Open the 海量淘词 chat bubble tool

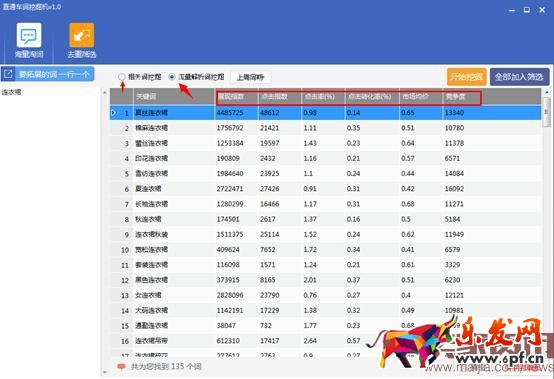point(29,40)
